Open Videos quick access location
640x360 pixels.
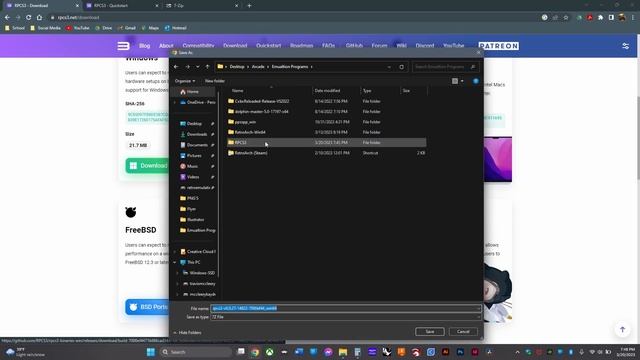click(193, 177)
